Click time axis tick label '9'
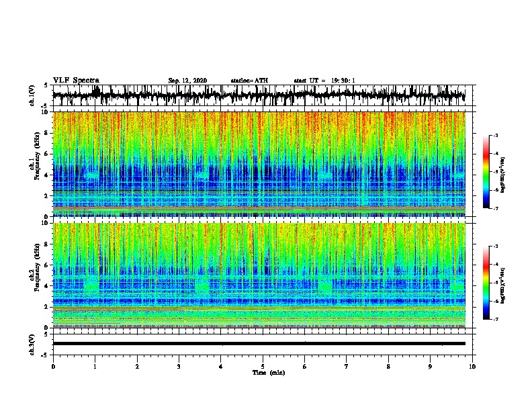Screen dimensions: 532x411 (430, 367)
